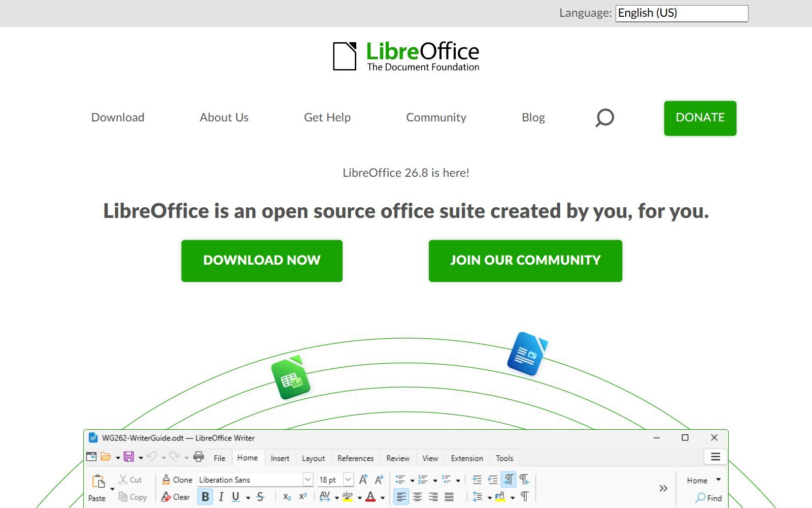The image size is (812, 508).
Task: Click the Open folder icon in Writer
Action: (x=106, y=457)
